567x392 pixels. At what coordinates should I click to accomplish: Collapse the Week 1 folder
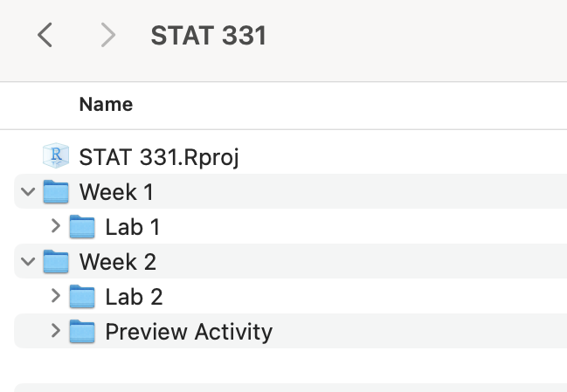pyautogui.click(x=30, y=191)
